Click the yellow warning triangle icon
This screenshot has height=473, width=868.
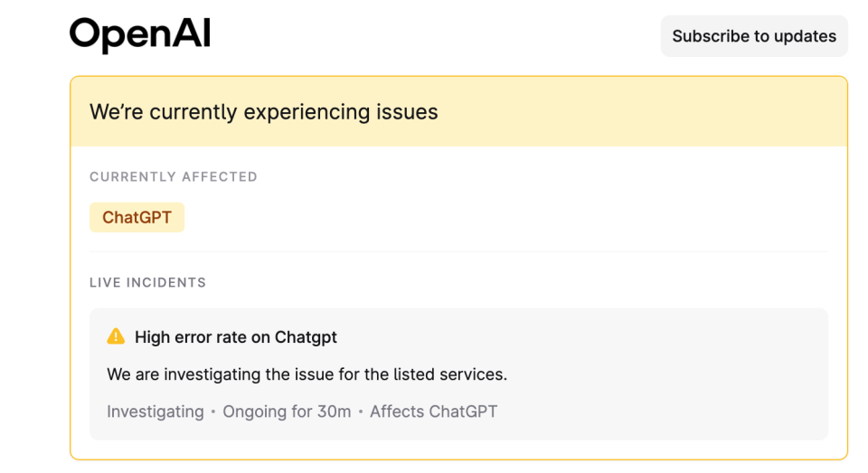(x=116, y=336)
